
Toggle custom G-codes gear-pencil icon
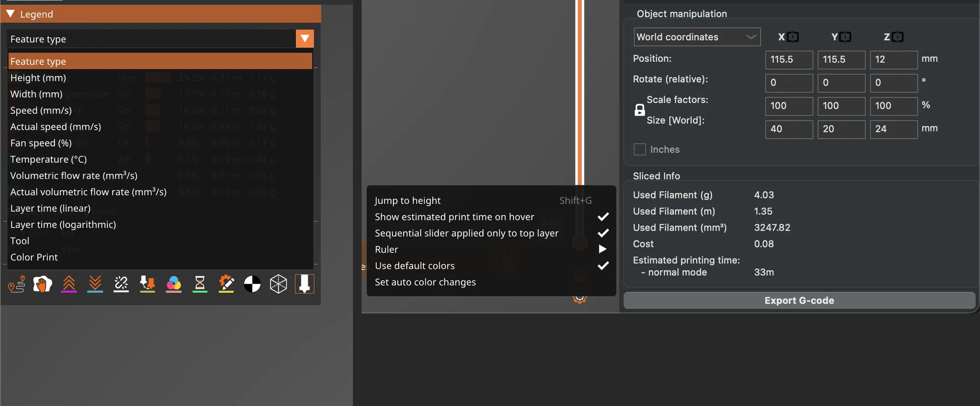click(226, 284)
